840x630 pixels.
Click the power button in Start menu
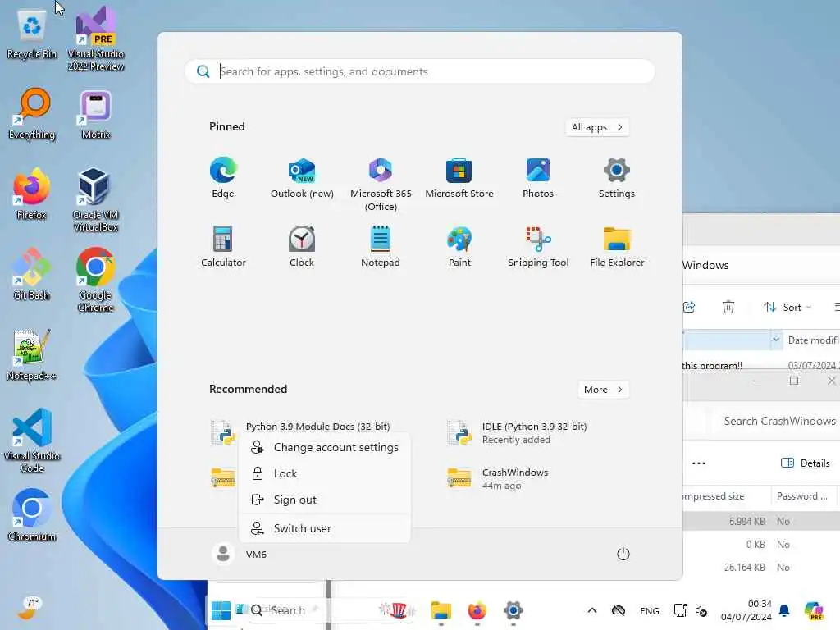pos(623,554)
